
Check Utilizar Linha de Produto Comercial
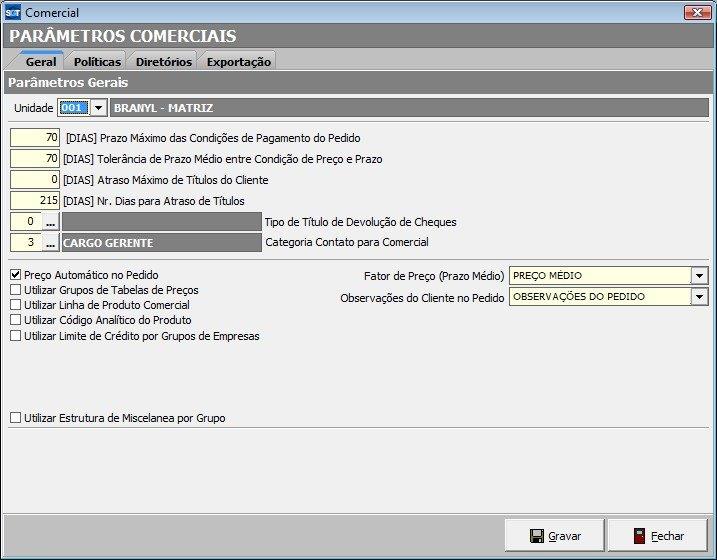[15, 305]
